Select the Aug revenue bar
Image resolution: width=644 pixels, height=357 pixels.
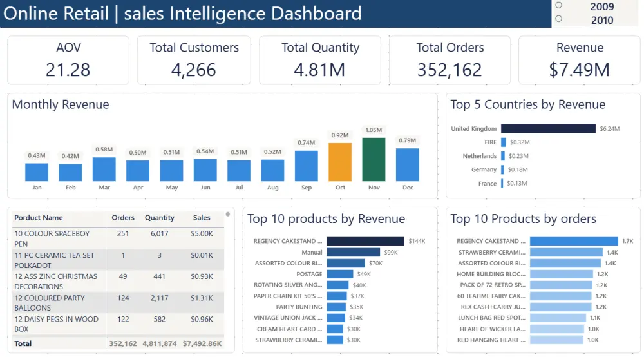(272, 171)
